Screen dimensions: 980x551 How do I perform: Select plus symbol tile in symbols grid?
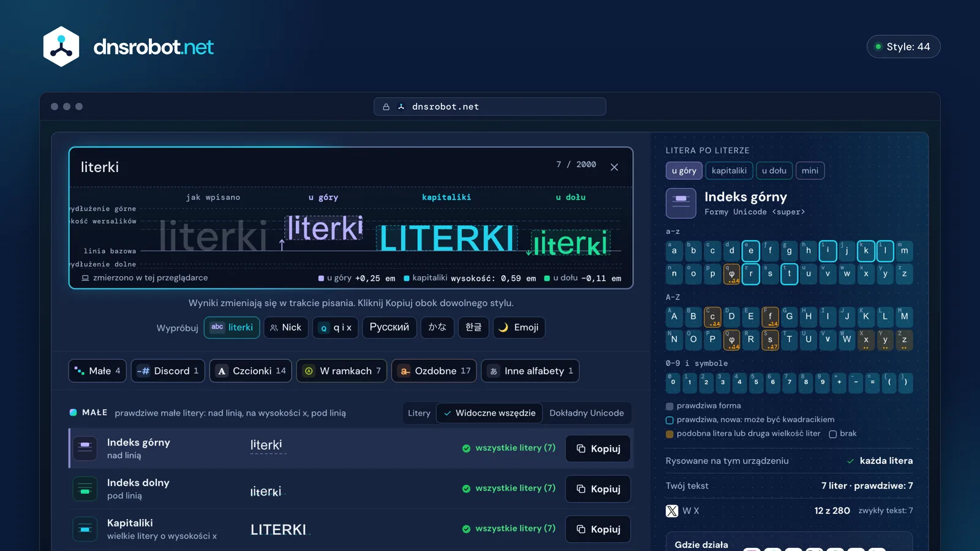[x=839, y=383]
